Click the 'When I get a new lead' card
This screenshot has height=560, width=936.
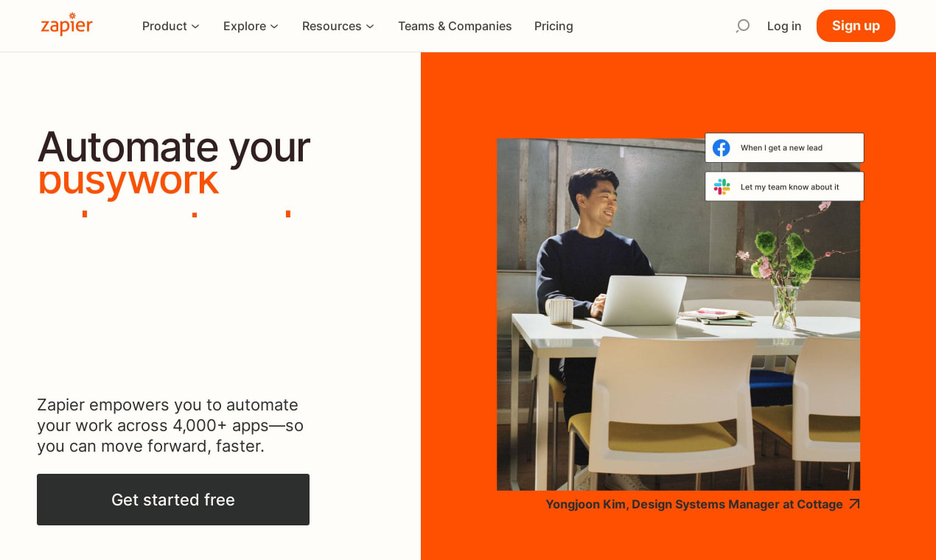coord(784,148)
